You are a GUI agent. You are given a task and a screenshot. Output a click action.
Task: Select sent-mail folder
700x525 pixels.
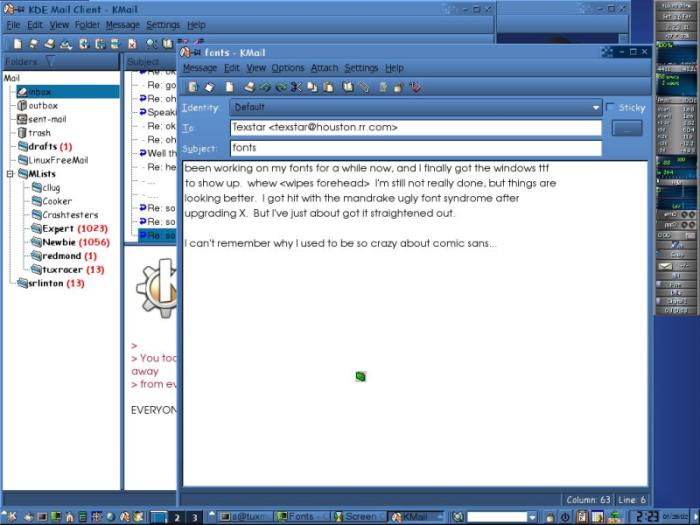pyautogui.click(x=42, y=119)
